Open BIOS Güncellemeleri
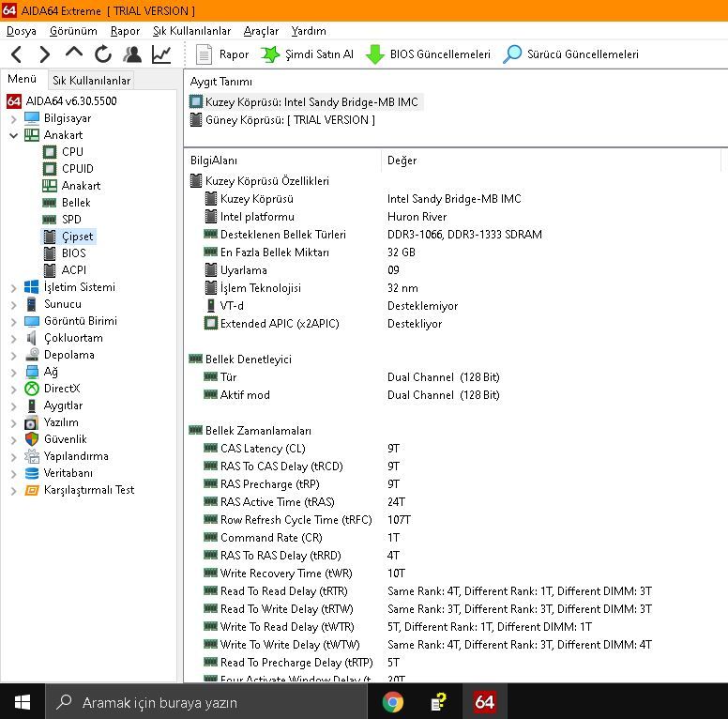The image size is (728, 719). point(428,54)
